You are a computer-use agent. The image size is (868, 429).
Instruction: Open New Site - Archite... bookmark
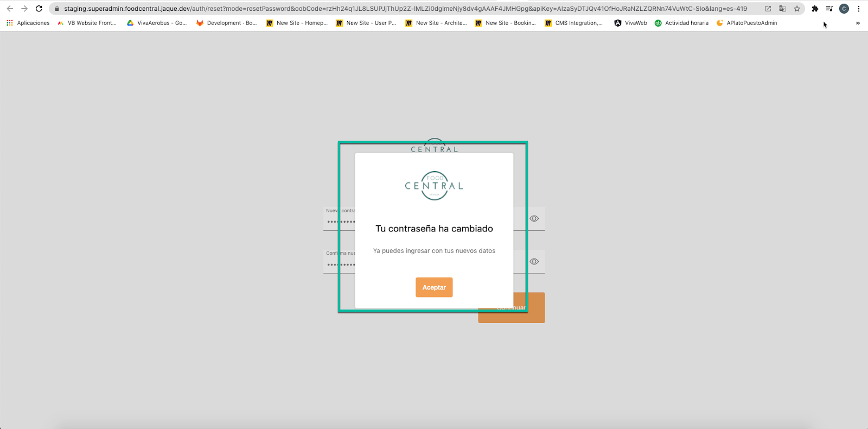[x=436, y=23]
